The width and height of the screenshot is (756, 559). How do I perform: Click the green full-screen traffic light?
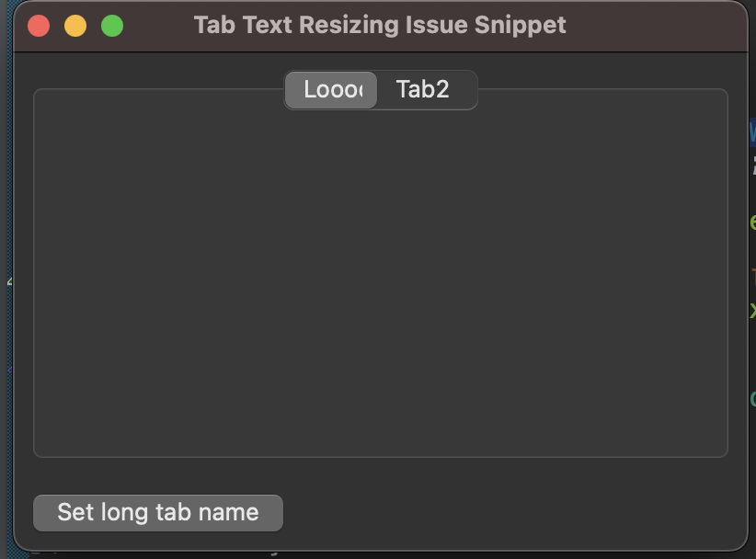click(x=111, y=25)
